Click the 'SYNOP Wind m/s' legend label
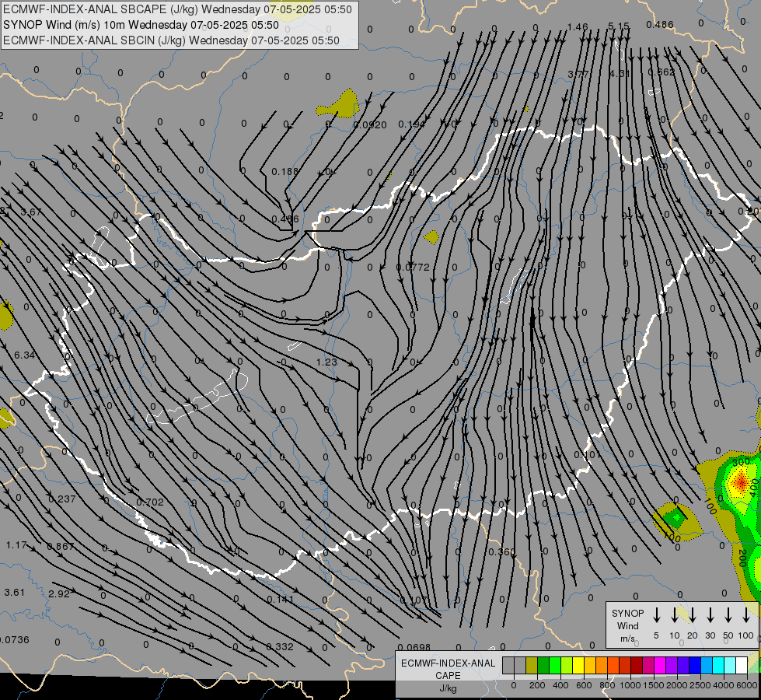 tap(627, 625)
